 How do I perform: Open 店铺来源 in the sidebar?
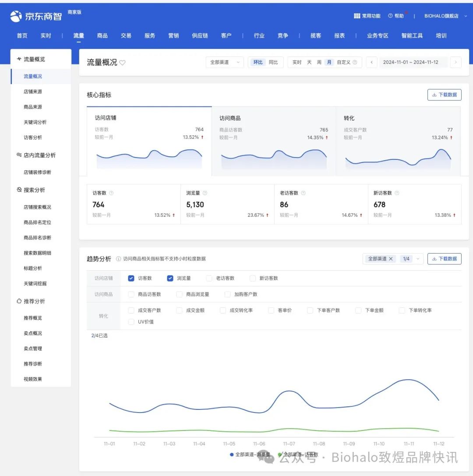pos(33,92)
